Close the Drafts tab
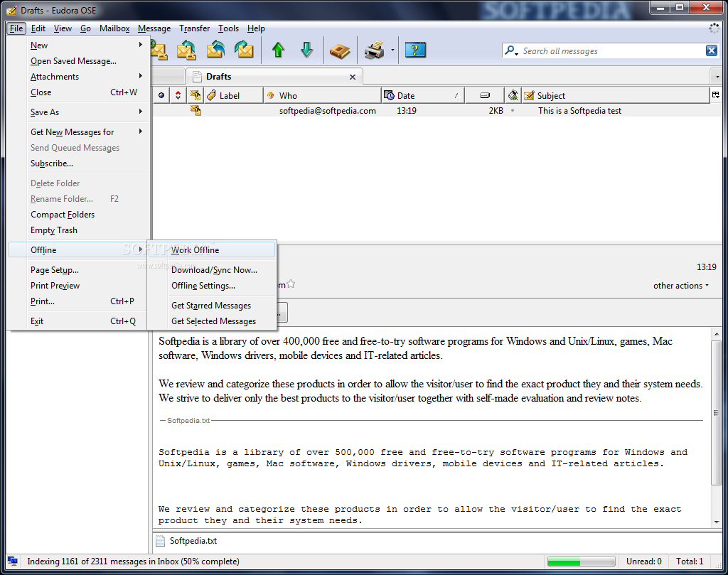The image size is (728, 575). click(353, 77)
